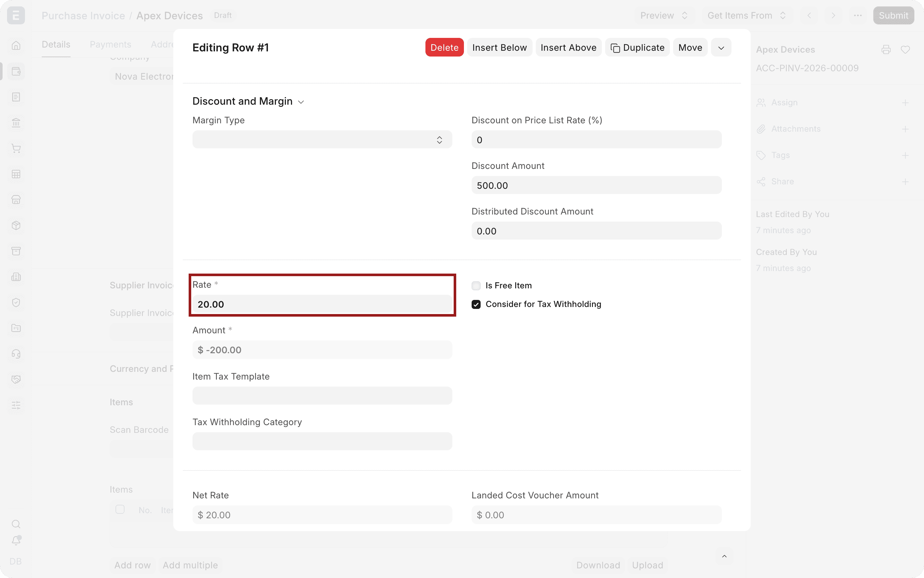Screen dimensions: 924x578
Task: Open the Preview dropdown
Action: [x=664, y=16]
